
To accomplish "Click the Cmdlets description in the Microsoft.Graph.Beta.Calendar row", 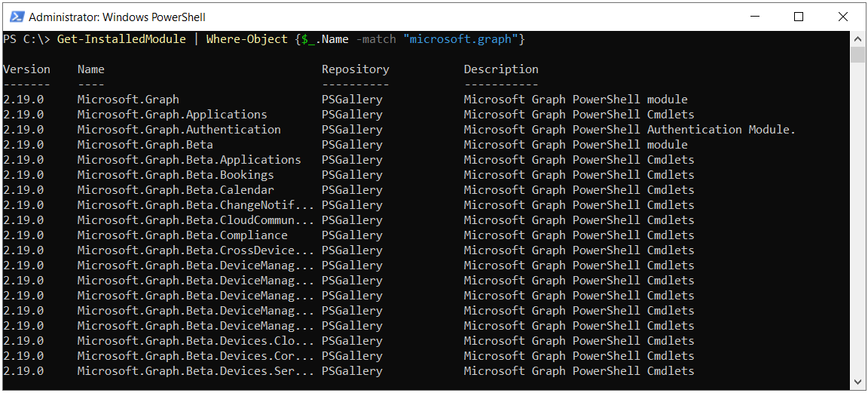I will (579, 189).
